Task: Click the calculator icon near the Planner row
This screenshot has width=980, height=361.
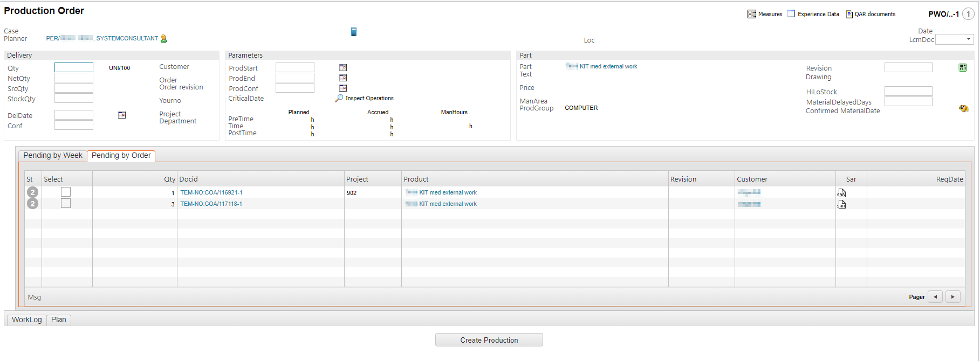Action: [354, 32]
